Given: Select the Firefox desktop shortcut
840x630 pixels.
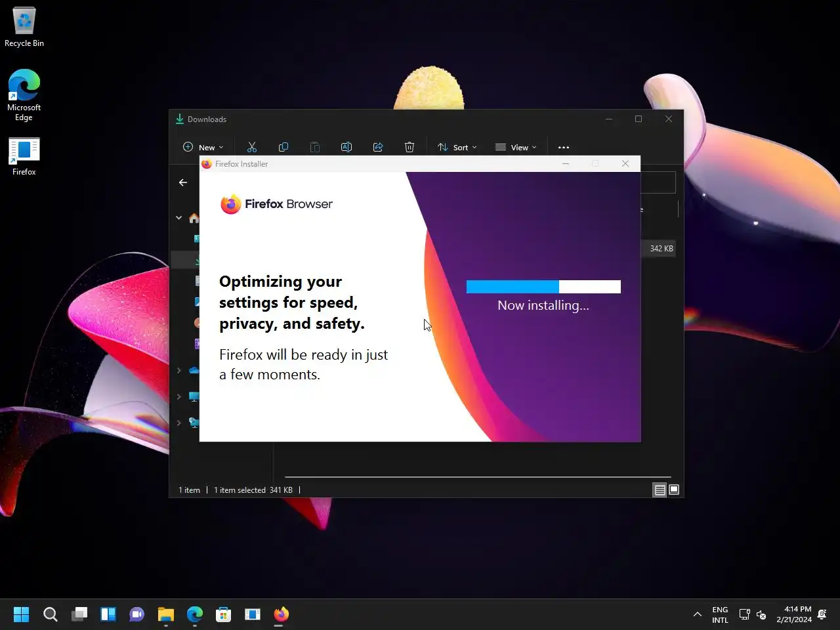Looking at the screenshot, I should point(24,157).
